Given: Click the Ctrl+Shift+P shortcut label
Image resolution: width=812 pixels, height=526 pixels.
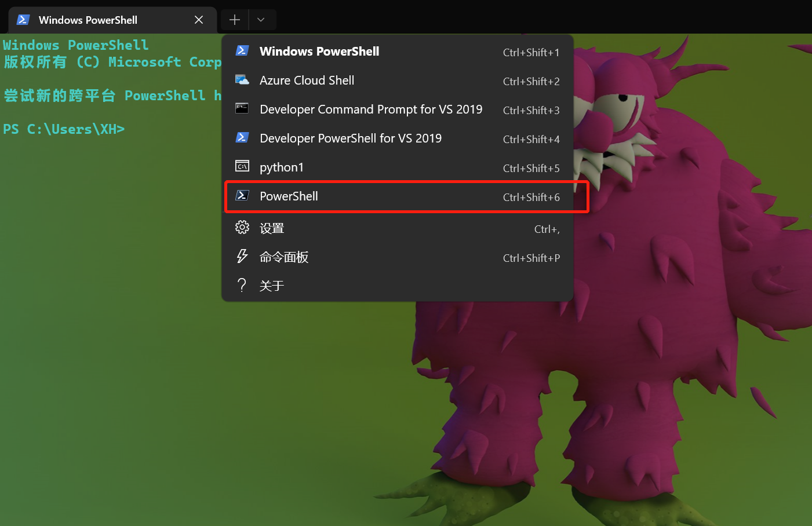Looking at the screenshot, I should click(x=531, y=258).
